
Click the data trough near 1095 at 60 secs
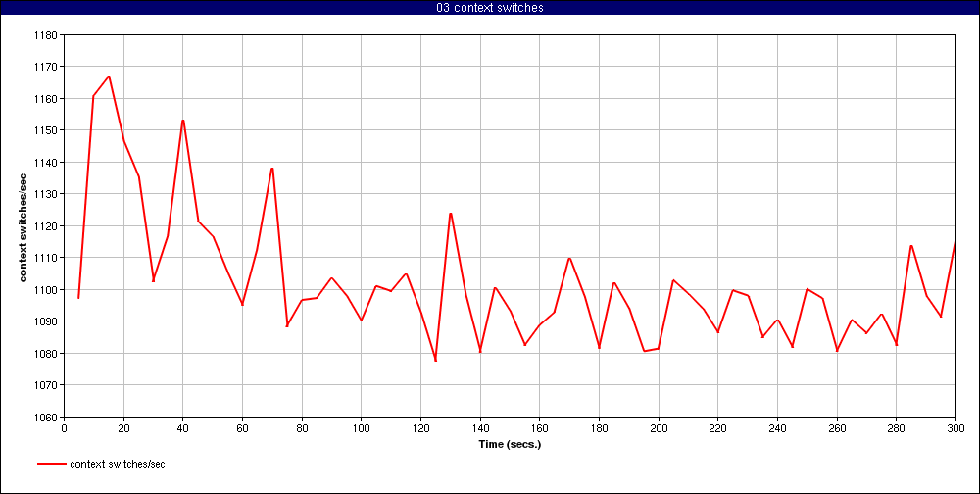tap(242, 305)
